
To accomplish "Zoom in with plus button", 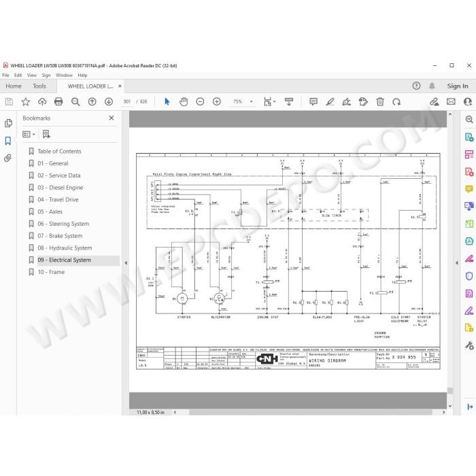I will (217, 102).
